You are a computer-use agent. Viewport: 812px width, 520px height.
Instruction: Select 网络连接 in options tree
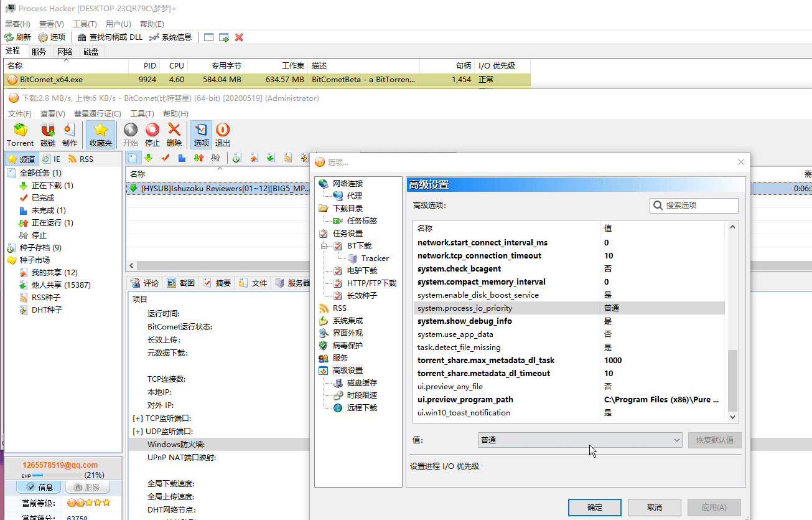tap(348, 184)
